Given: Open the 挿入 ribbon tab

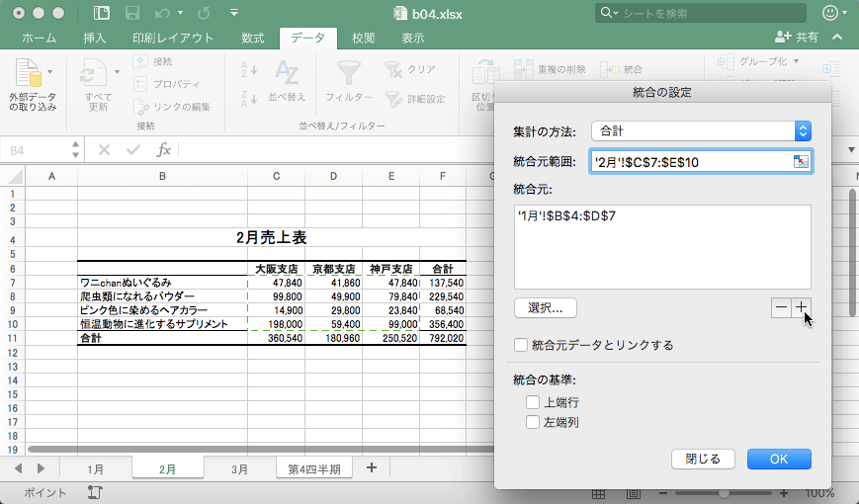Looking at the screenshot, I should click(94, 38).
